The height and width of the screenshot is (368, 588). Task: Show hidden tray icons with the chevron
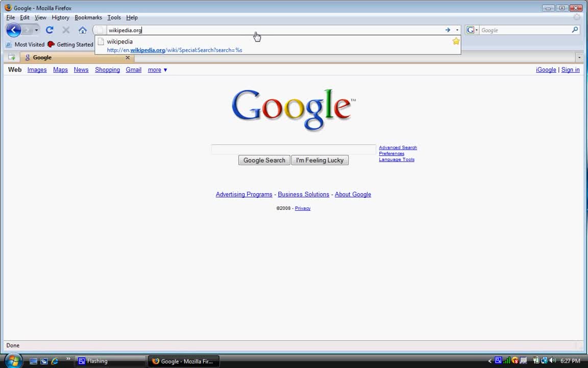coord(490,361)
